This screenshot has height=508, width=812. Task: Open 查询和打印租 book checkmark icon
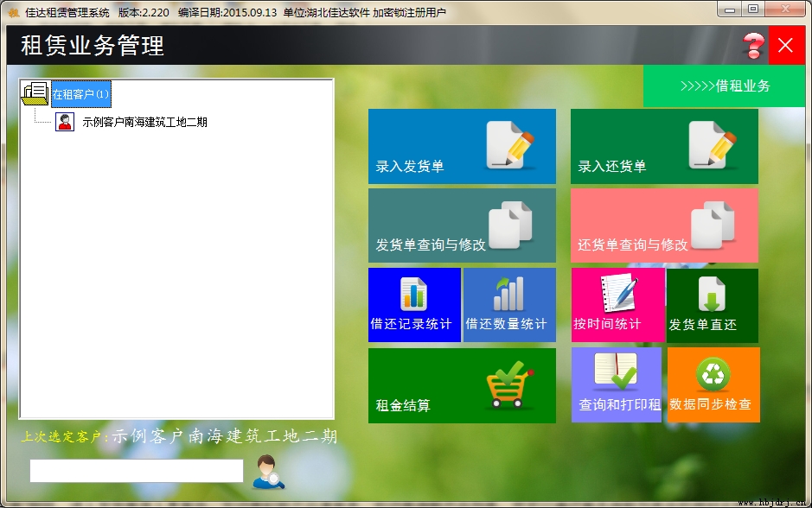tap(617, 371)
